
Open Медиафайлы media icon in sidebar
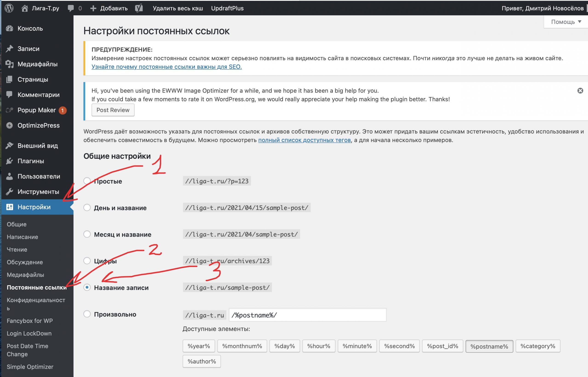coord(10,64)
